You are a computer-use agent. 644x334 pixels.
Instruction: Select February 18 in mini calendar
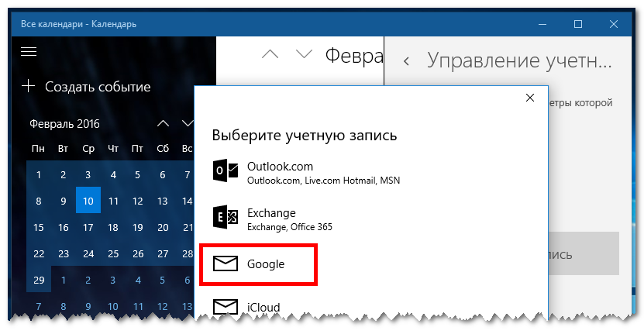pos(113,227)
